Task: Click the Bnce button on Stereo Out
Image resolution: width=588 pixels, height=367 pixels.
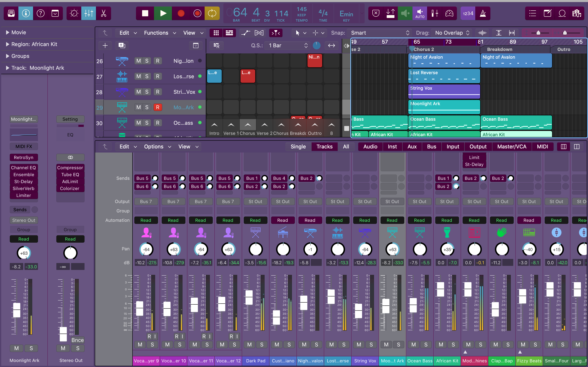Action: (78, 340)
